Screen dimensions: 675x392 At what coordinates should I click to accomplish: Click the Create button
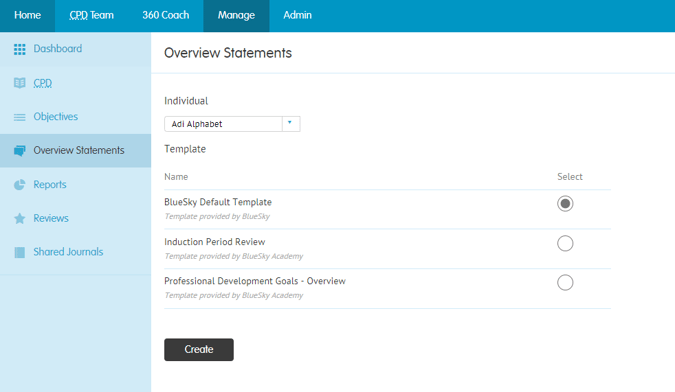pos(199,349)
